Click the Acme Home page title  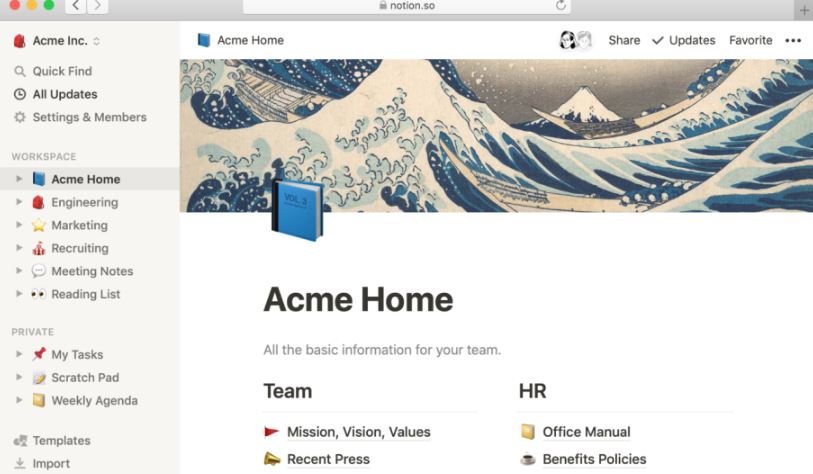click(x=358, y=300)
